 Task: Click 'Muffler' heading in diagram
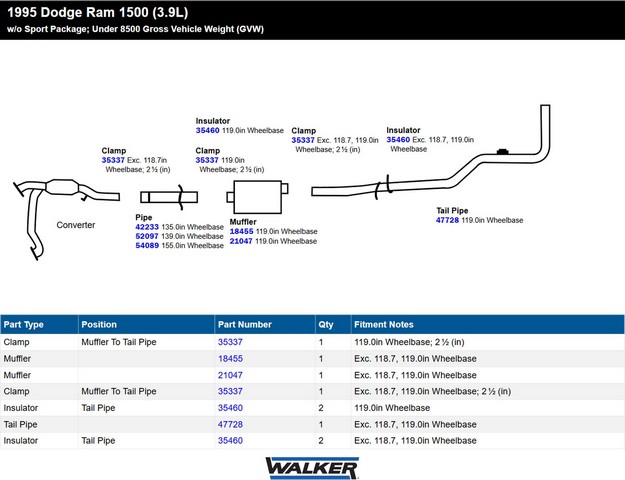click(243, 222)
